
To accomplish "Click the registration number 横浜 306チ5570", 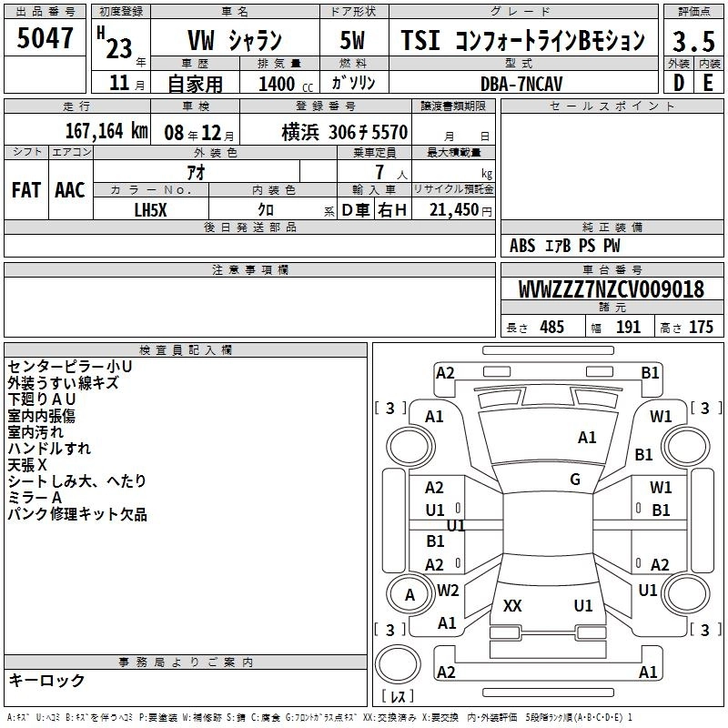I will click(x=345, y=132).
